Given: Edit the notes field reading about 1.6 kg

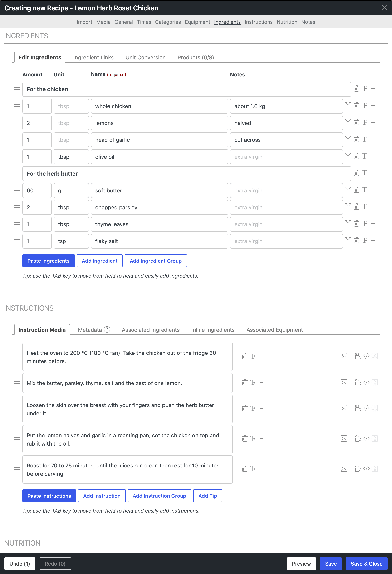Looking at the screenshot, I should (286, 106).
